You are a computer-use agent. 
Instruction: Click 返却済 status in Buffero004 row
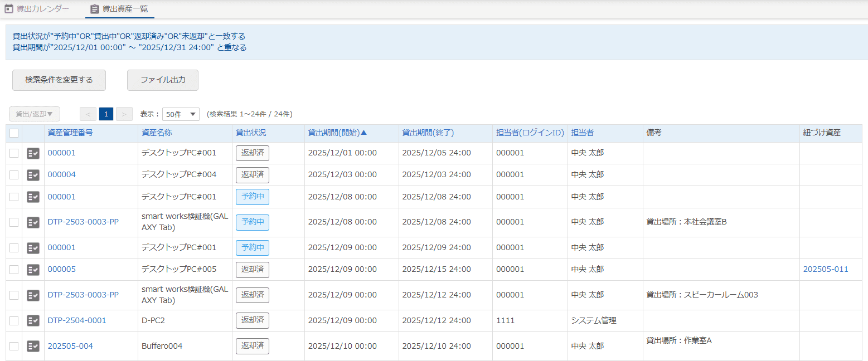pyautogui.click(x=253, y=346)
